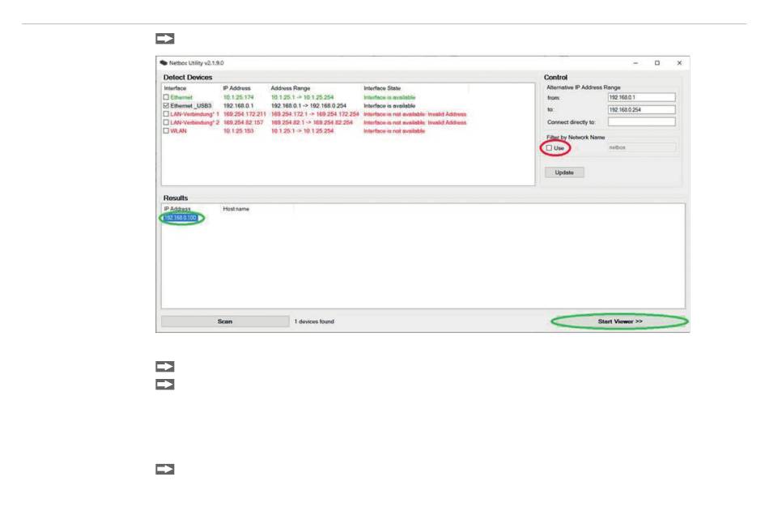Click IP address 169.254.172.211
Screen dimensions: 769x532
(x=244, y=114)
